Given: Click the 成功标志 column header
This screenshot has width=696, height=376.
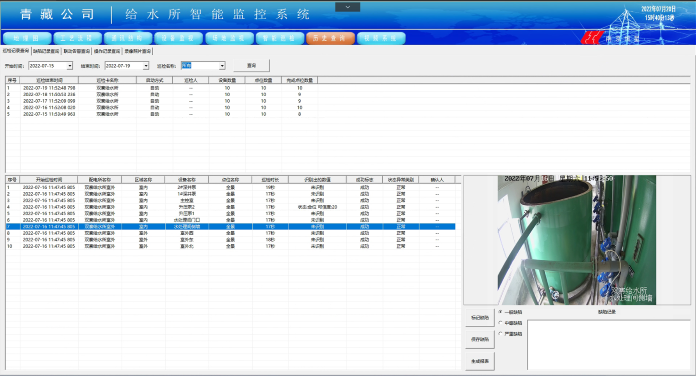Looking at the screenshot, I should 364,180.
